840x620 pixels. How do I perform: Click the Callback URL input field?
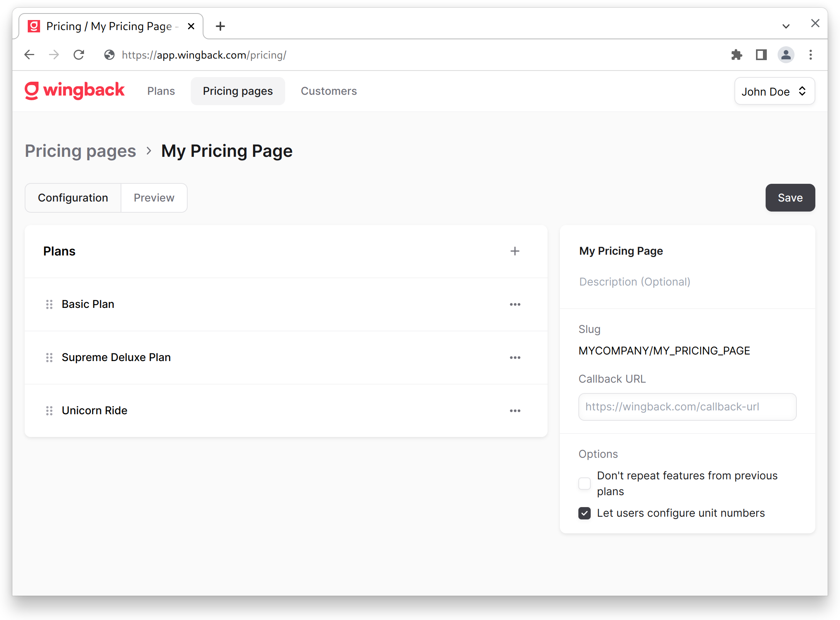687,407
